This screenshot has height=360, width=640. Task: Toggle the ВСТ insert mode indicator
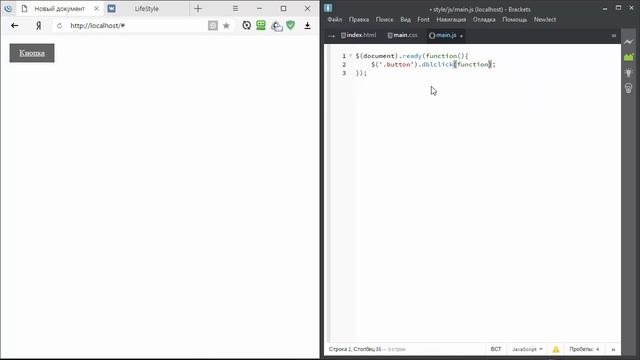(496, 349)
